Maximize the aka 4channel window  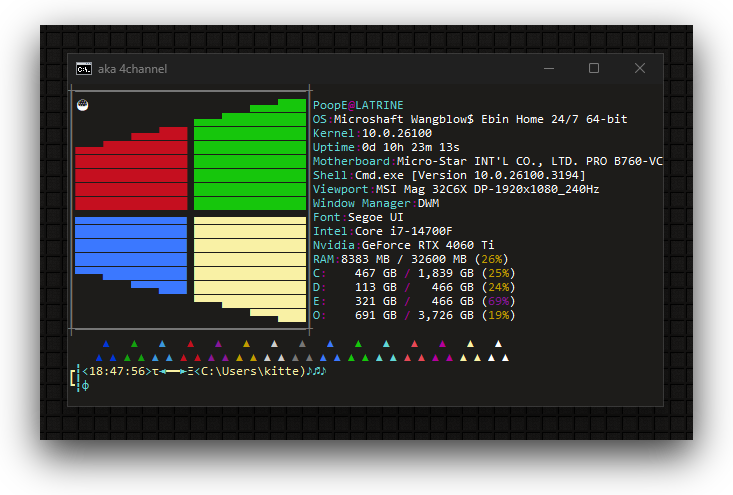tap(594, 68)
